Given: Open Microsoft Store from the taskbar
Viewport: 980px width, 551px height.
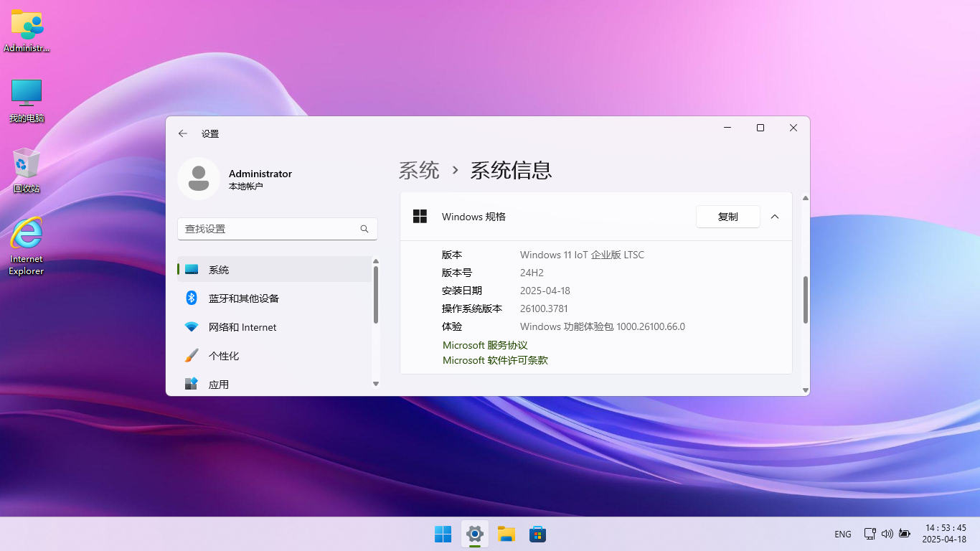Looking at the screenshot, I should 538,534.
